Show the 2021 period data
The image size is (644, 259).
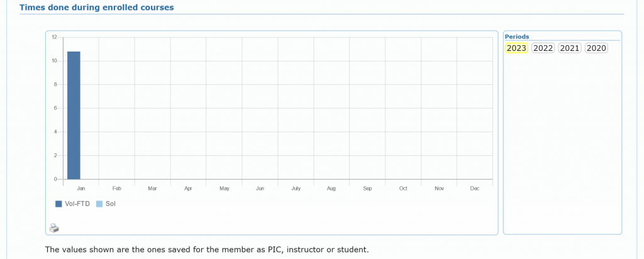[x=569, y=48]
